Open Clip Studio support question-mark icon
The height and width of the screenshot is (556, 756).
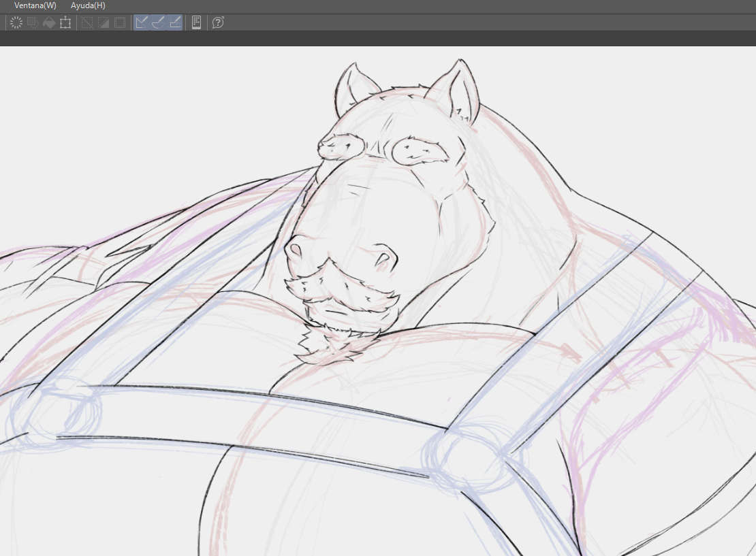coord(218,22)
